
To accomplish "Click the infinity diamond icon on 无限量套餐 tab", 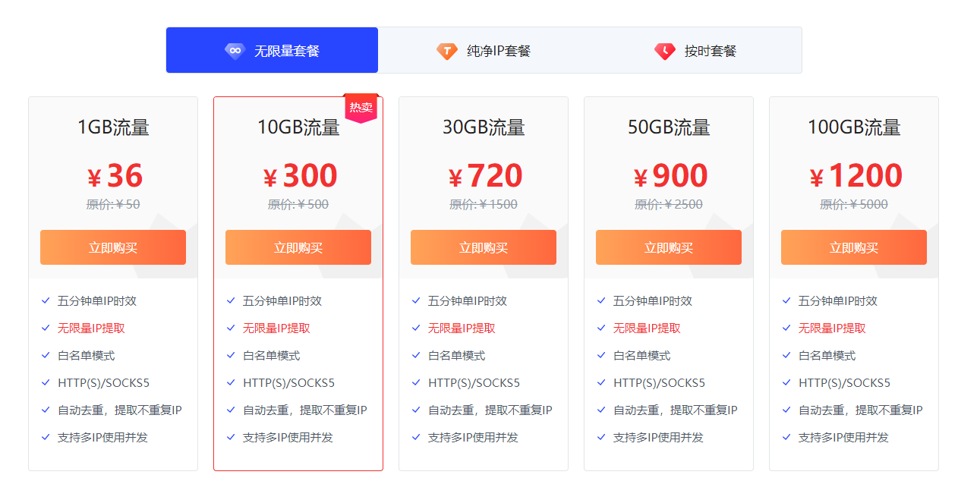I will pos(235,51).
